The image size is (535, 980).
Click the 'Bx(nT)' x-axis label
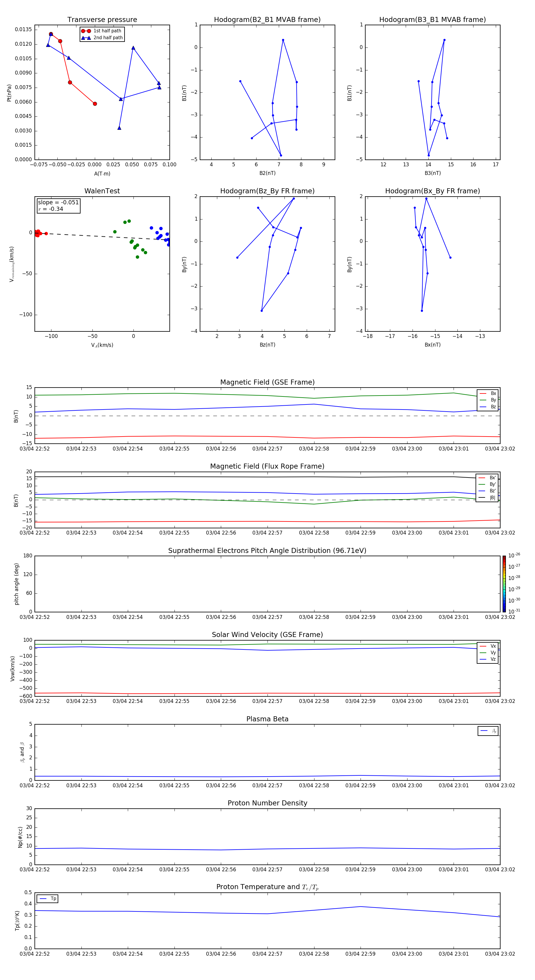pyautogui.click(x=432, y=345)
